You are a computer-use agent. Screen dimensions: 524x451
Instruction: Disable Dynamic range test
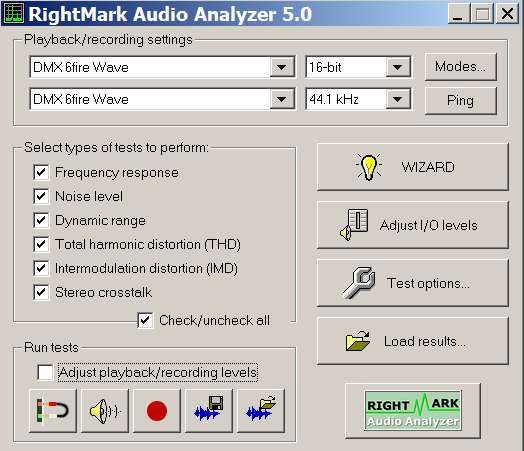coord(41,220)
